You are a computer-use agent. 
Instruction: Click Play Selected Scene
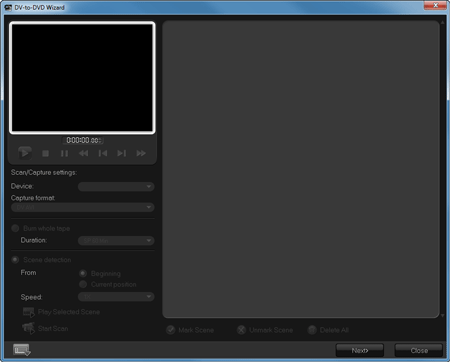coord(61,312)
